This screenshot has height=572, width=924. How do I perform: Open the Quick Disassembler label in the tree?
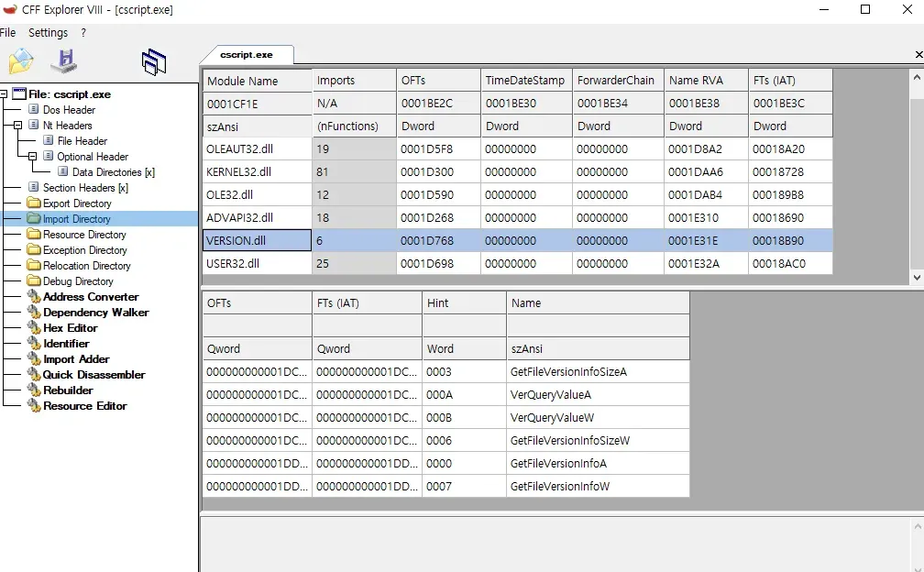(x=93, y=375)
